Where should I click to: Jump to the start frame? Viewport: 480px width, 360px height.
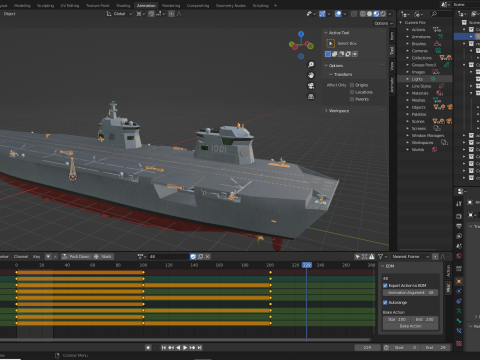click(x=164, y=347)
